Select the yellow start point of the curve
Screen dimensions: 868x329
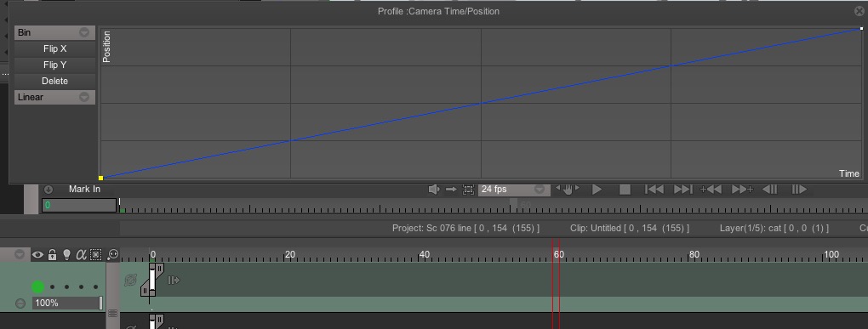101,178
